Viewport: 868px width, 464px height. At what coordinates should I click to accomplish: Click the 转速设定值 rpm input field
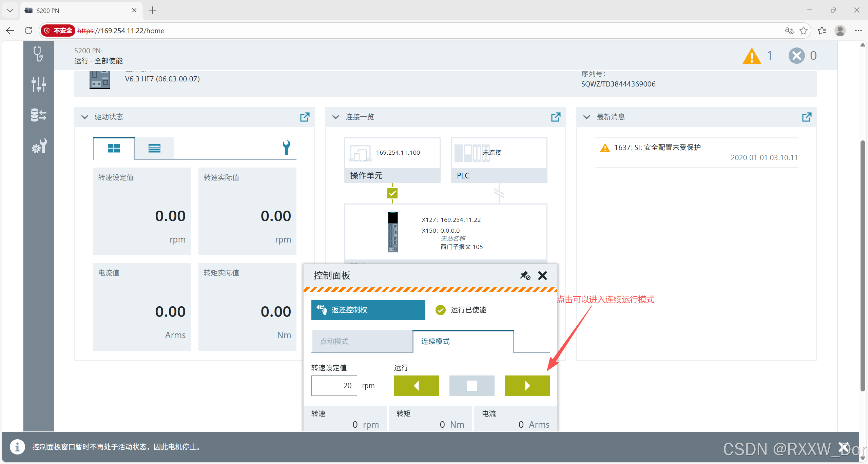click(x=334, y=385)
